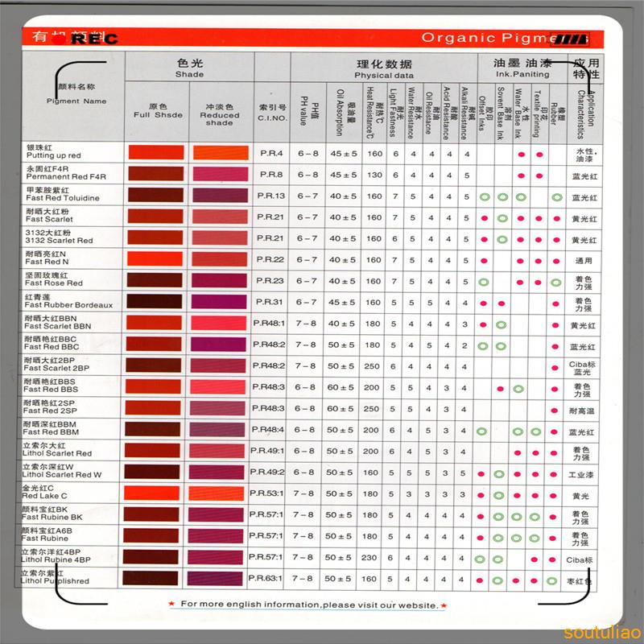This screenshot has width=644, height=644.
Task: Click the 'P.R48:1' index number
Action: tap(269, 324)
